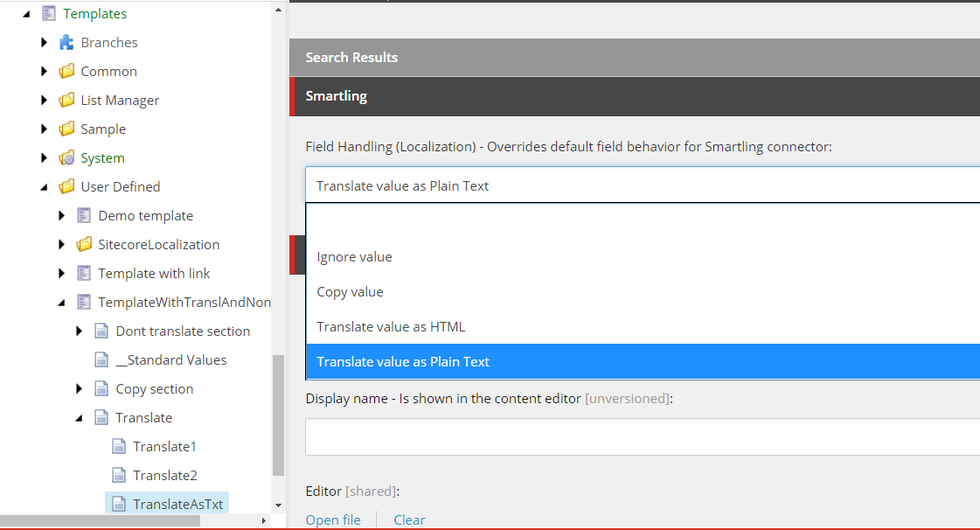Screen dimensions: 980x530
Task: Click the __Standard Values page icon
Action: 101,359
